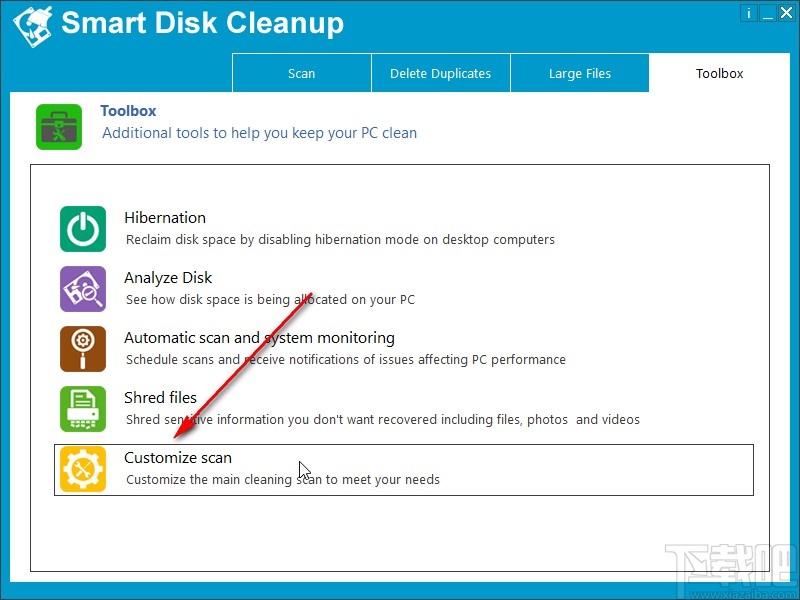Select Automatic scan and system monitoring
Image resolution: width=800 pixels, height=600 pixels.
pyautogui.click(x=259, y=338)
